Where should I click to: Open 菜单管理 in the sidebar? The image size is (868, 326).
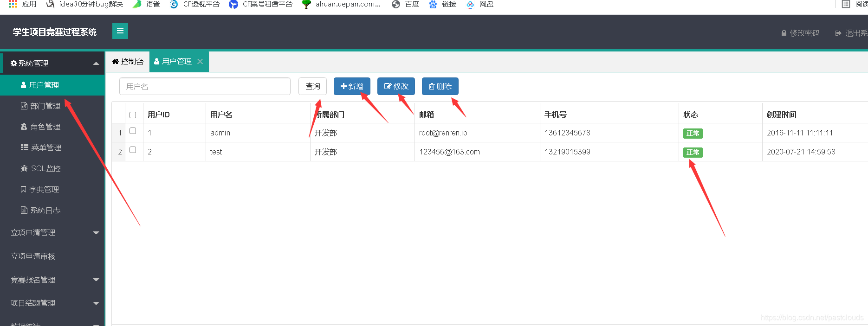click(x=45, y=147)
